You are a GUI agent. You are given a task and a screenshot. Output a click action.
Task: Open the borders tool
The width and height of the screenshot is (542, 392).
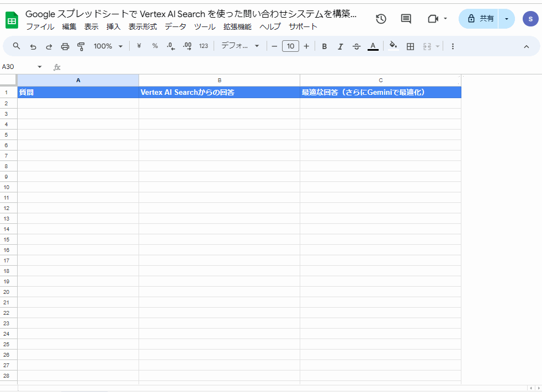(x=410, y=46)
